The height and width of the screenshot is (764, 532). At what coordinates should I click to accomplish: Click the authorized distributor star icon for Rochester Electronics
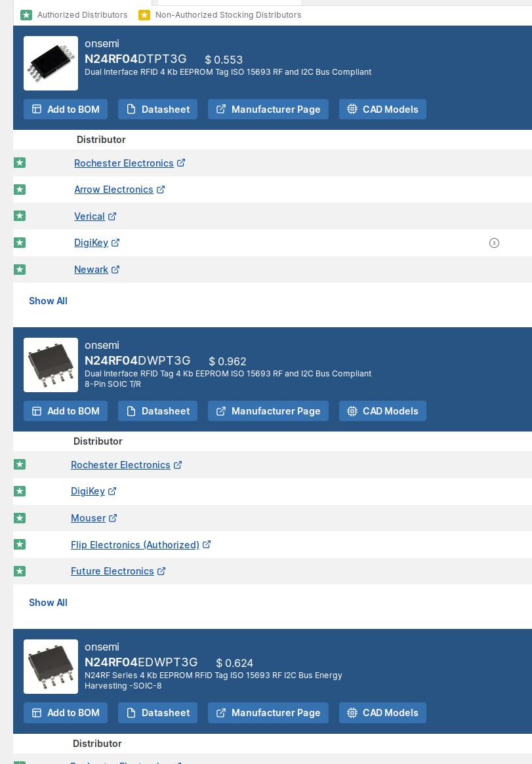pos(20,163)
